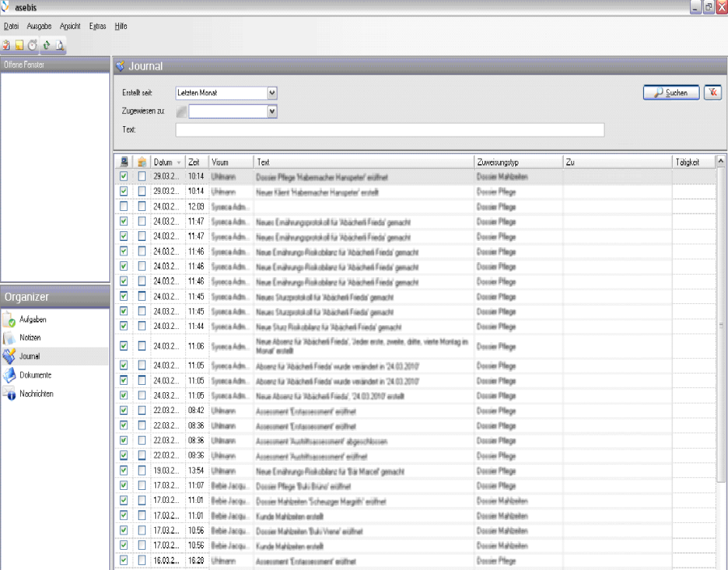Click the green refresh arrow toolbar icon
The width and height of the screenshot is (728, 570).
[x=47, y=45]
